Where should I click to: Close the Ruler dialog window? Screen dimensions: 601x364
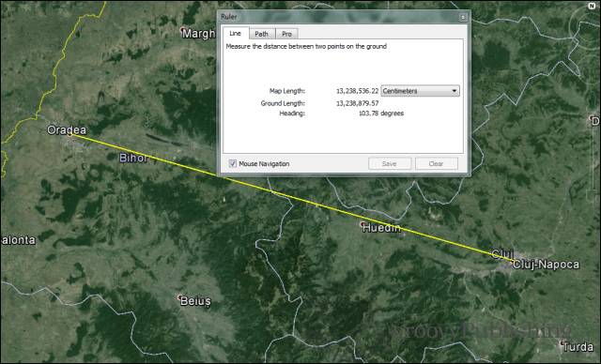point(463,17)
